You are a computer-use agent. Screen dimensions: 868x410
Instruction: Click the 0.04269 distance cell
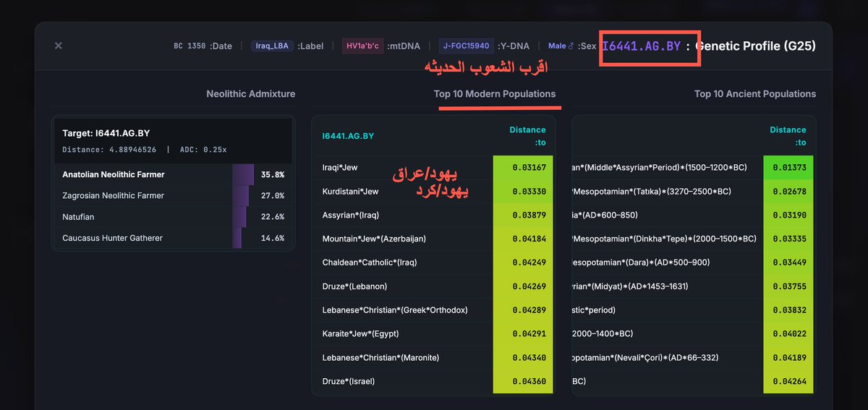click(523, 286)
